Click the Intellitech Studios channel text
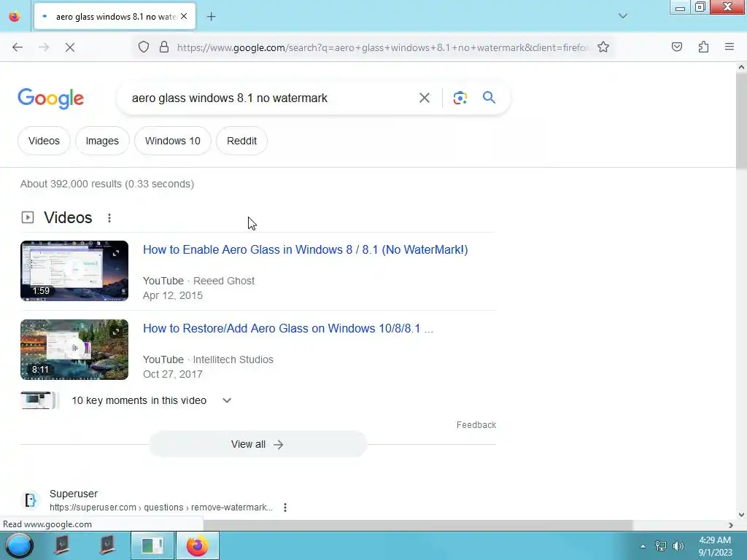This screenshot has width=747, height=560. click(x=233, y=359)
